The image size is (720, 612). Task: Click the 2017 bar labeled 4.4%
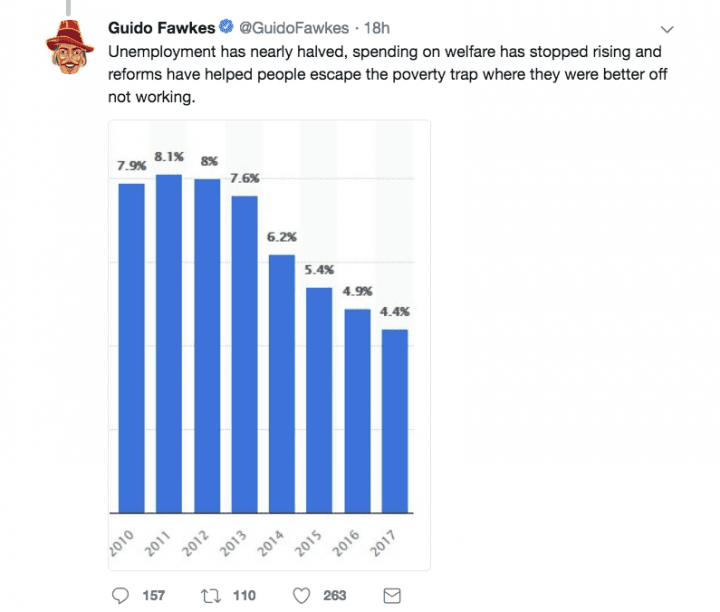[x=394, y=421]
